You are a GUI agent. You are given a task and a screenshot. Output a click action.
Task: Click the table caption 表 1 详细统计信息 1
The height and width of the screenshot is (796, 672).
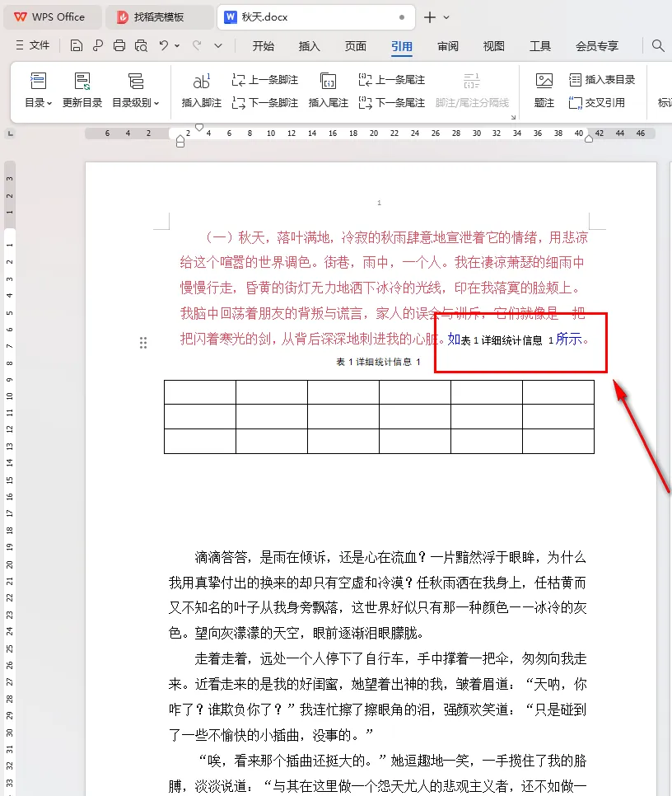click(x=378, y=362)
